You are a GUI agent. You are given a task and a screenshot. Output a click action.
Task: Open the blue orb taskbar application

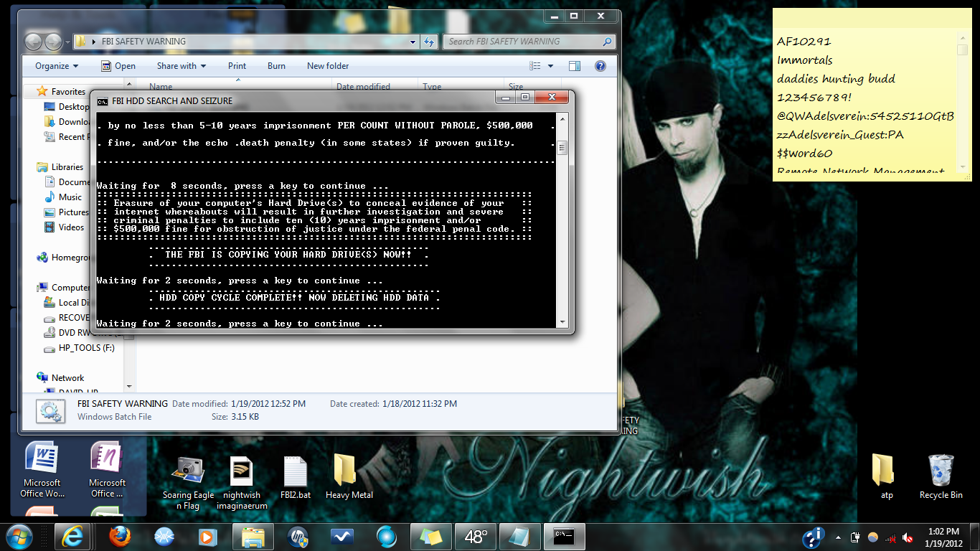coord(386,537)
